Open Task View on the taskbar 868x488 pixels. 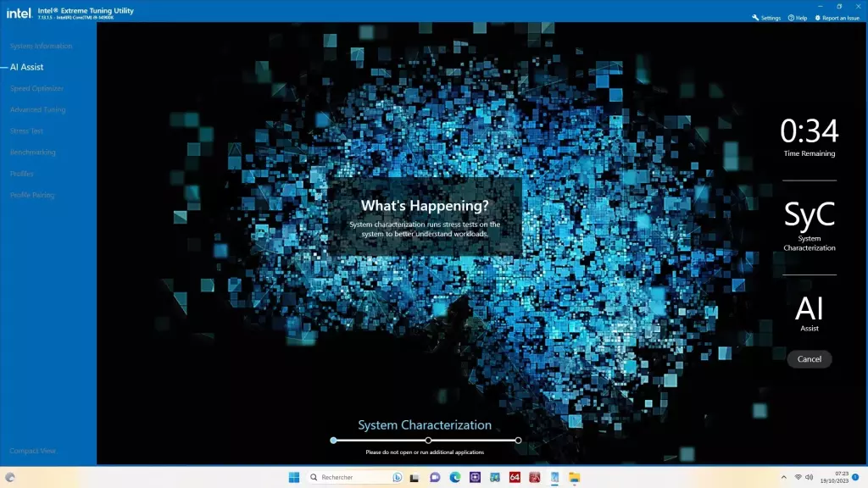[x=414, y=478]
